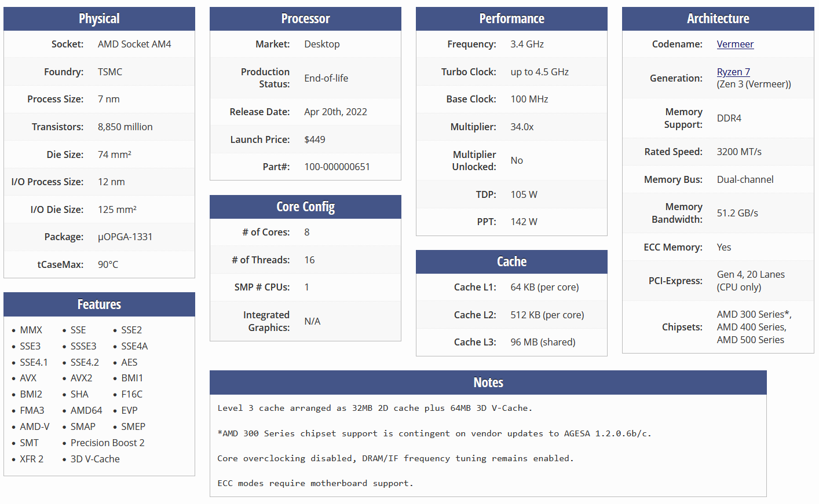Select the Dual-channel memory bus value
Screen dimensions: 819x504
point(745,179)
